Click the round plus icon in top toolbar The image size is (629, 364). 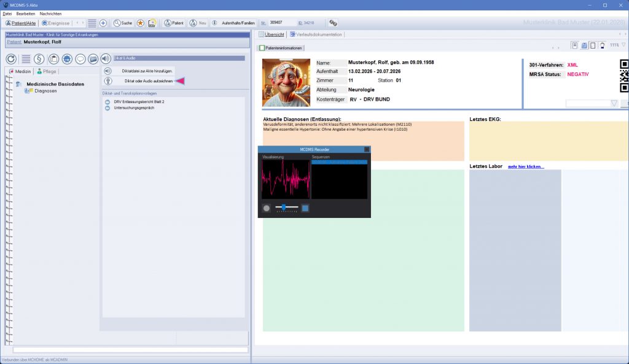pos(103,23)
